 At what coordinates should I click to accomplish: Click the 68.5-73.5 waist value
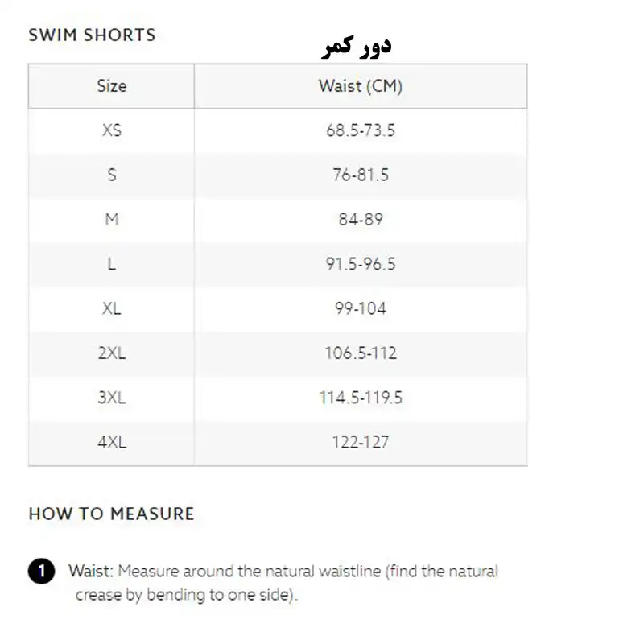pos(360,130)
